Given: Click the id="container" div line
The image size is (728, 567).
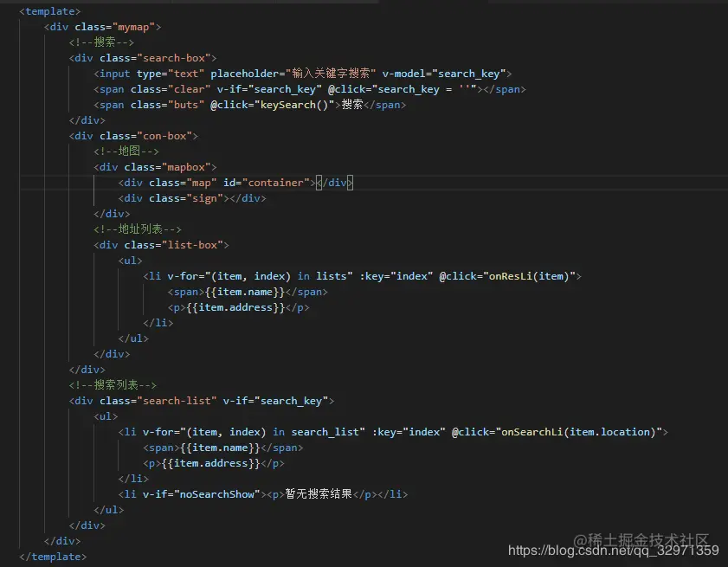Looking at the screenshot, I should click(x=235, y=183).
